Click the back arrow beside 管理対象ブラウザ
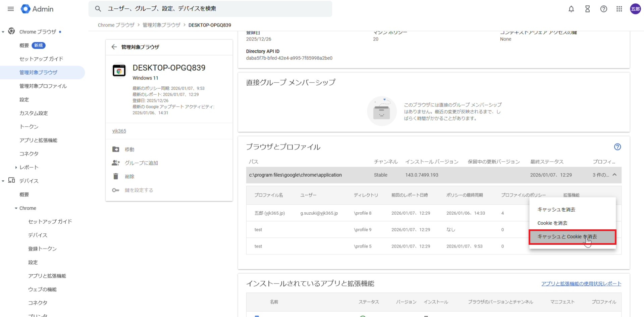The width and height of the screenshot is (644, 317). pos(114,47)
